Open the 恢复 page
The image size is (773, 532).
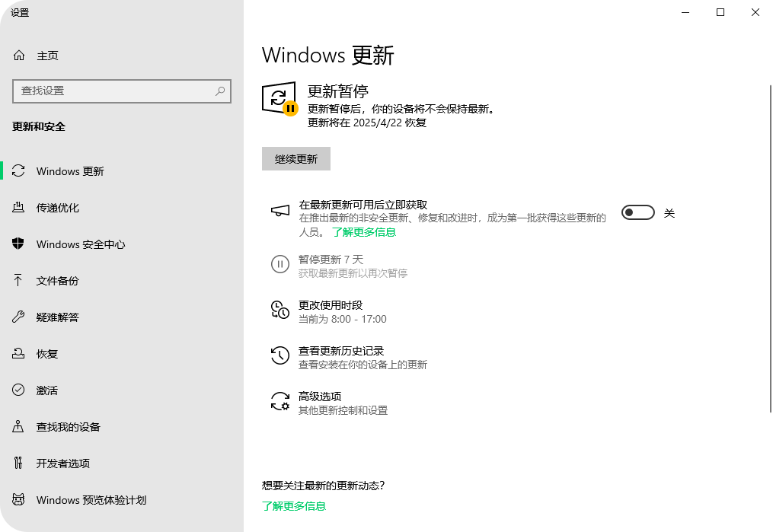point(122,353)
